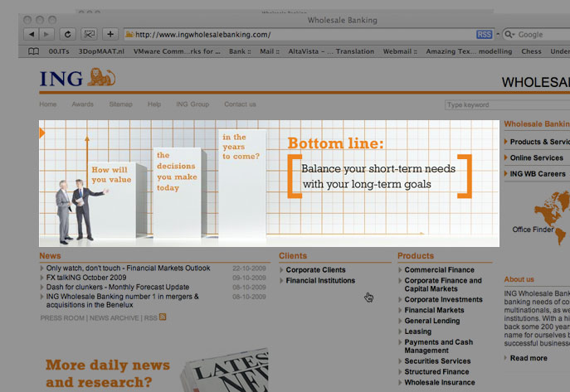Open the 00.ITs bookmark
The width and height of the screenshot is (570, 392).
tap(59, 51)
